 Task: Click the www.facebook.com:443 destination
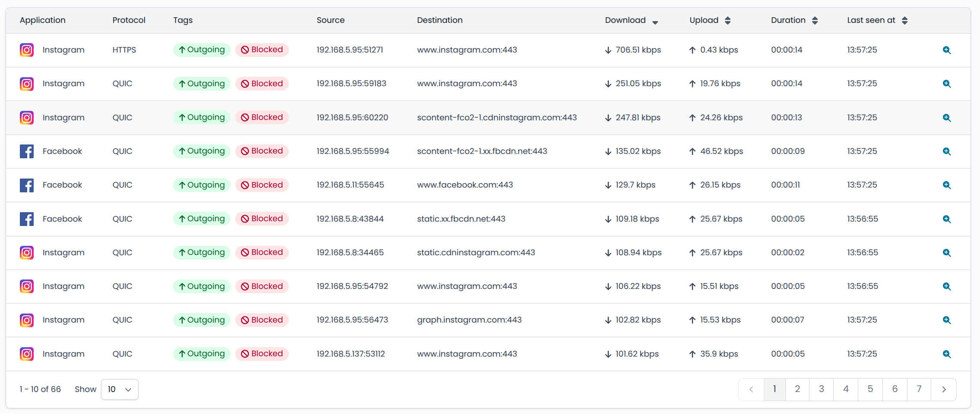pyautogui.click(x=465, y=185)
